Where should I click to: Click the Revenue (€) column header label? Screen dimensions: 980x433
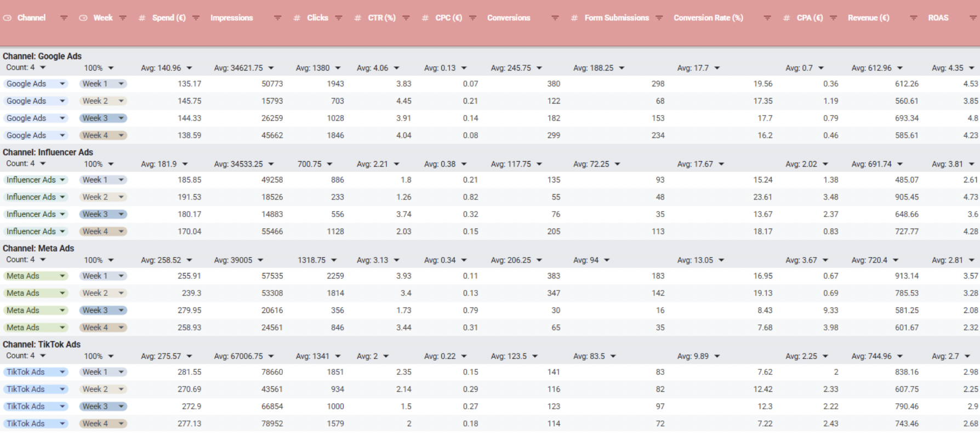pyautogui.click(x=868, y=18)
